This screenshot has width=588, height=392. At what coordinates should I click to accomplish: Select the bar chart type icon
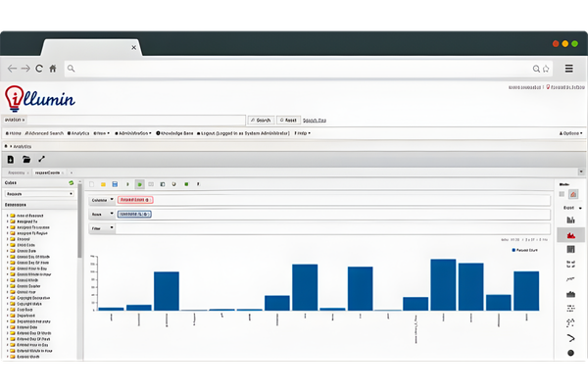tap(569, 221)
